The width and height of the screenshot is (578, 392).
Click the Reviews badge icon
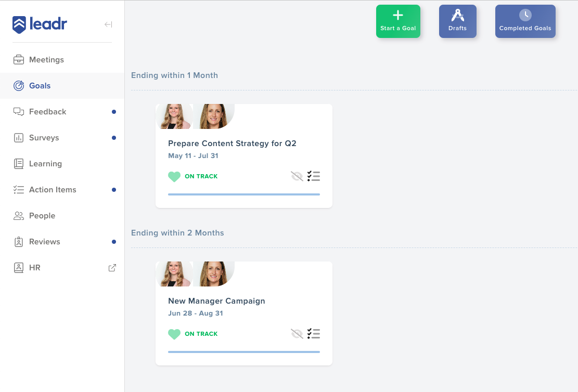click(x=19, y=242)
